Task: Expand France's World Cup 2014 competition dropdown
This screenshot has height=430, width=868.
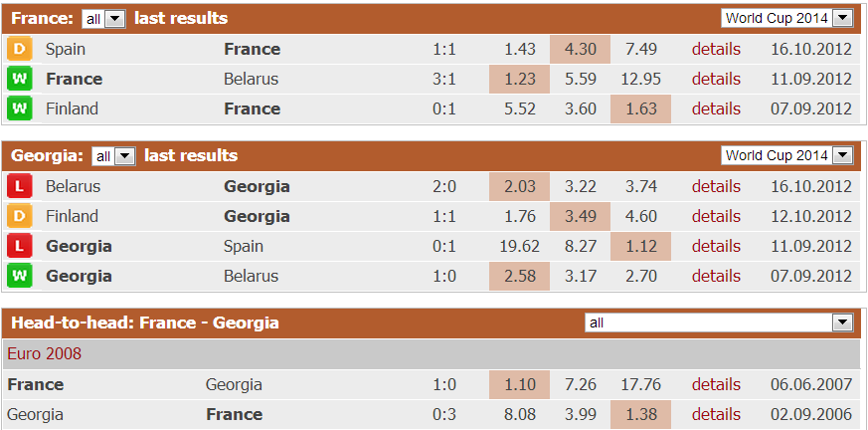Action: click(786, 18)
